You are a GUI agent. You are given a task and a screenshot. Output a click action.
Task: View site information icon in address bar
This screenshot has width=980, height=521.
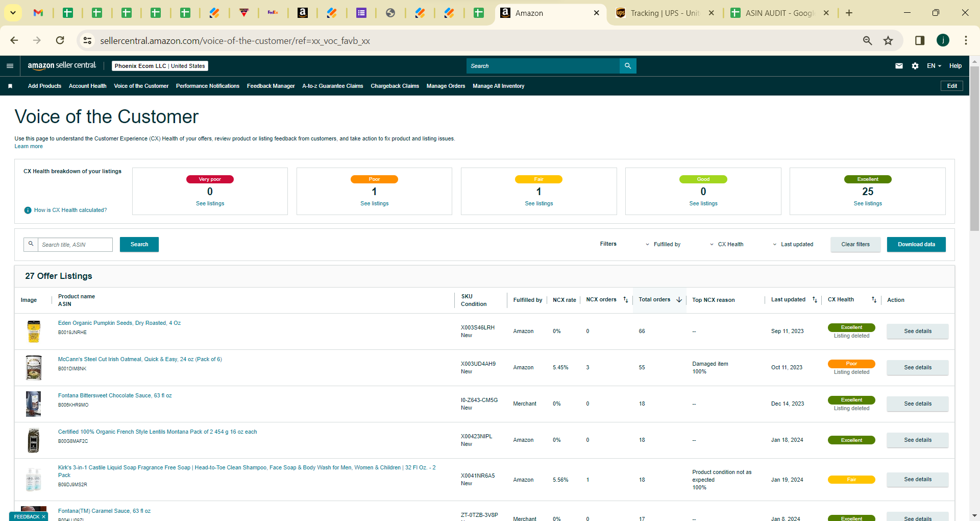pyautogui.click(x=88, y=40)
